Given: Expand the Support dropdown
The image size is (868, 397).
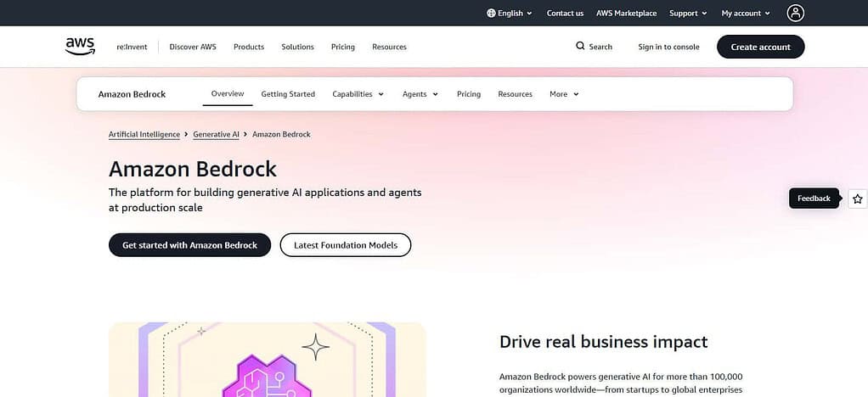Looking at the screenshot, I should pyautogui.click(x=688, y=14).
